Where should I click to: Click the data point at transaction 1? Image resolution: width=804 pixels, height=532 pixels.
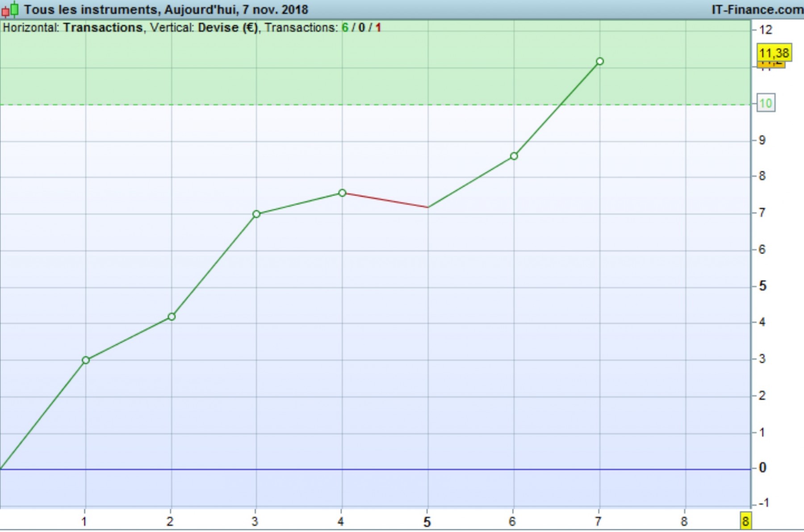click(x=86, y=360)
